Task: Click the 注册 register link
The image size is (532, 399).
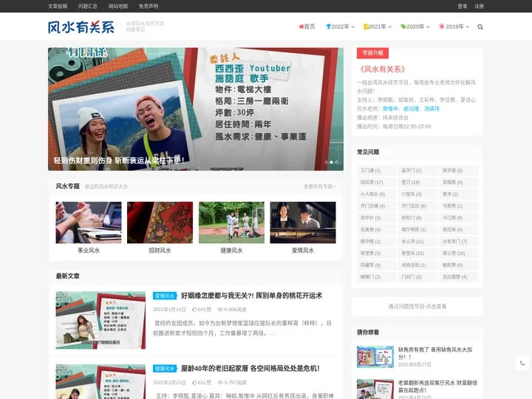Action: [479, 6]
